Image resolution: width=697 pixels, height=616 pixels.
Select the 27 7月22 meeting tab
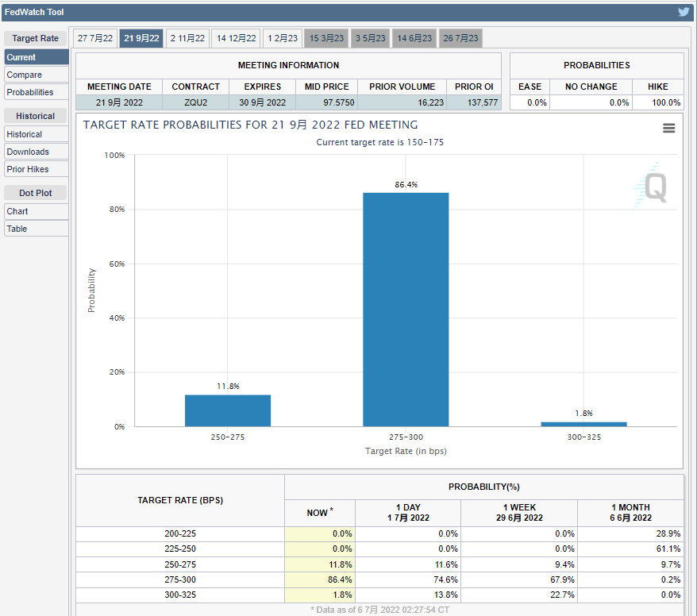coord(95,38)
